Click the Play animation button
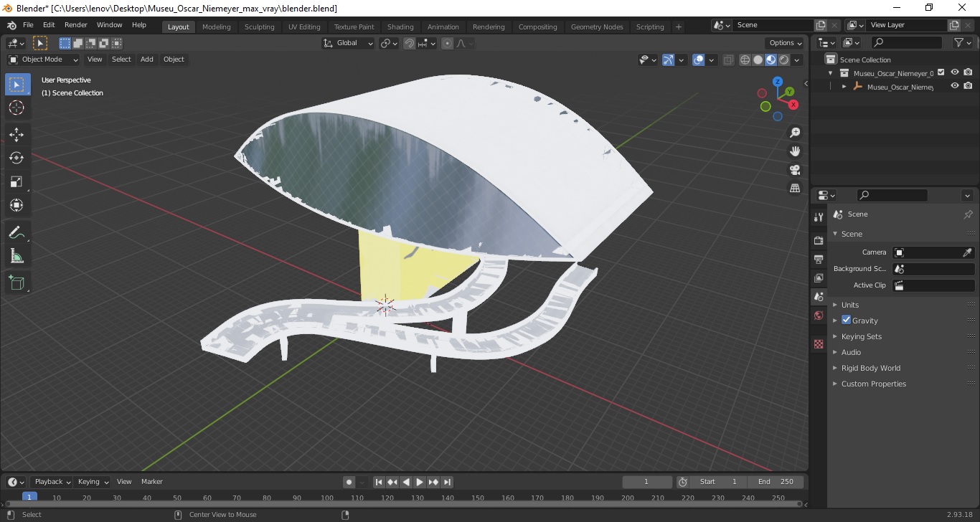This screenshot has height=522, width=980. click(420, 482)
